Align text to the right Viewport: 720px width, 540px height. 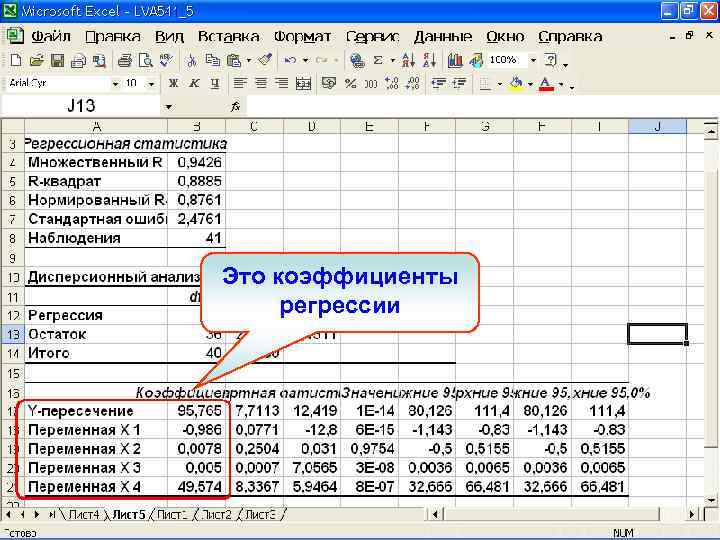(x=281, y=83)
